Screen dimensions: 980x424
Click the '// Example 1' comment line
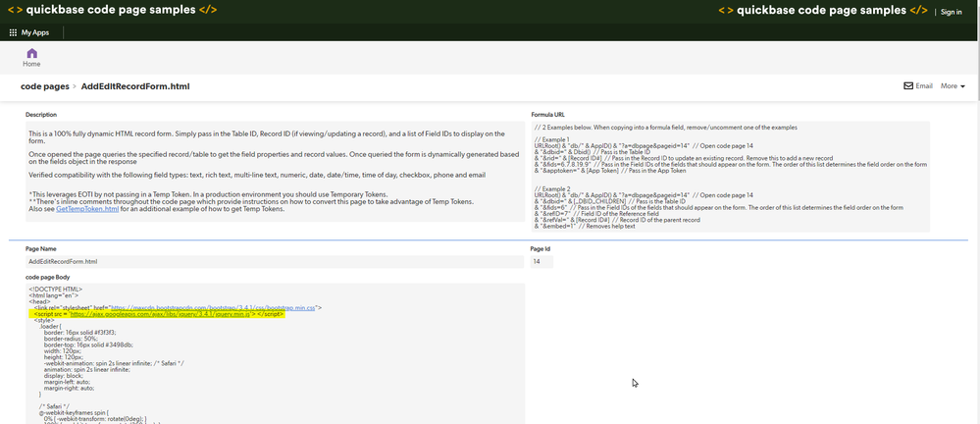pyautogui.click(x=552, y=138)
